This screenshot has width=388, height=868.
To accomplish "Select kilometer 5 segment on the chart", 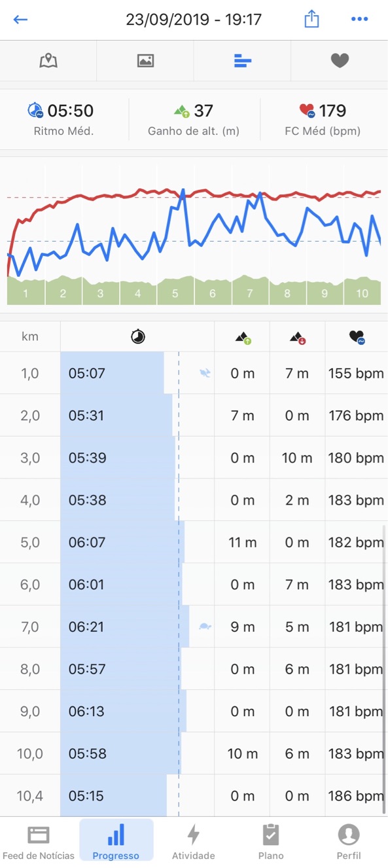I will point(175,293).
